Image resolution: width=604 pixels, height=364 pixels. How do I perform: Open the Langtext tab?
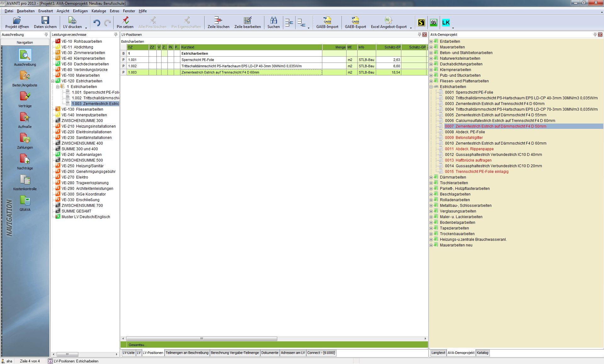(x=438, y=353)
